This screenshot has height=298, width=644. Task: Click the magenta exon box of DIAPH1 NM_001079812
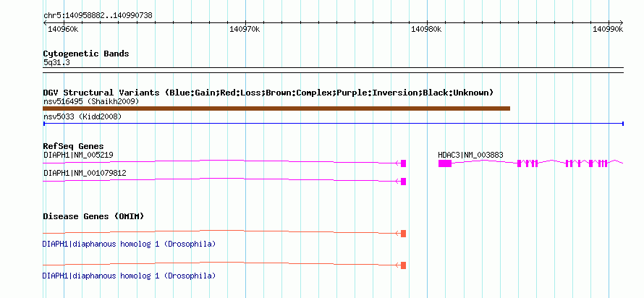coord(403,182)
